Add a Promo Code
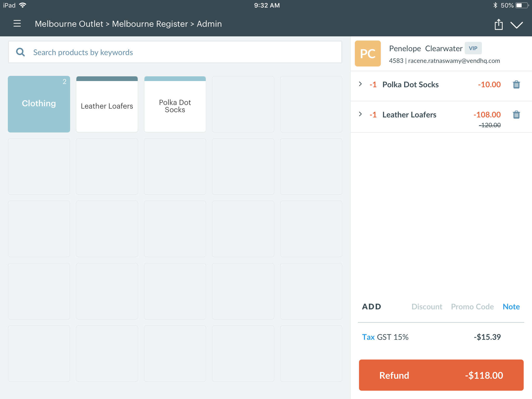Image resolution: width=532 pixels, height=399 pixels. coord(472,307)
